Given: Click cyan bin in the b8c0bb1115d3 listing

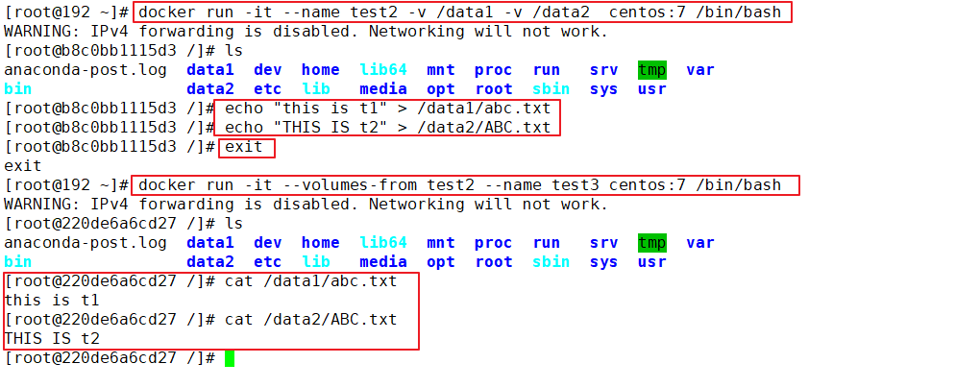Looking at the screenshot, I should tap(18, 89).
